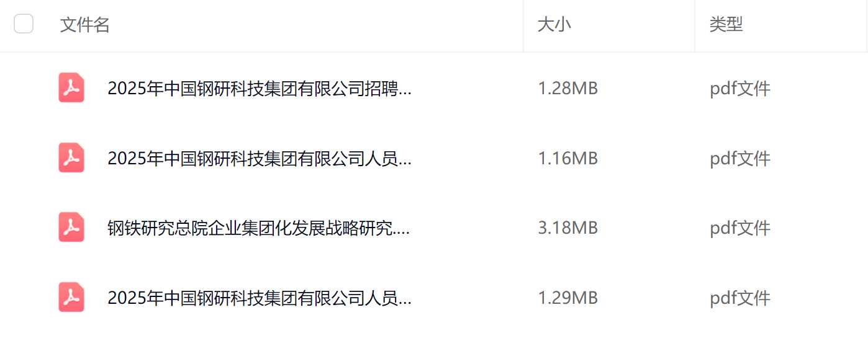Open 钢铁研究总院企业集团化发展战略研究 file
The width and height of the screenshot is (868, 359).
(259, 229)
